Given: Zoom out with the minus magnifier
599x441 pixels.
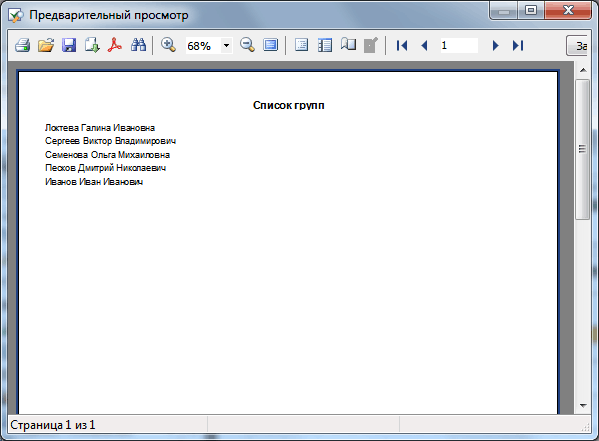Looking at the screenshot, I should tap(248, 45).
